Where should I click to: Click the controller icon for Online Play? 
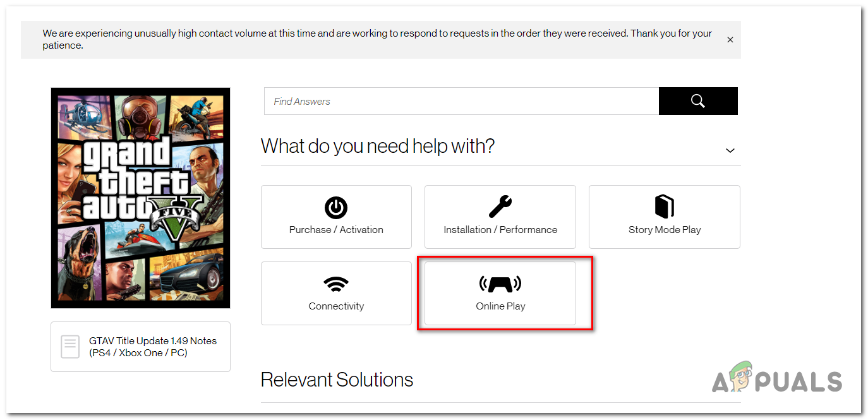click(x=500, y=284)
